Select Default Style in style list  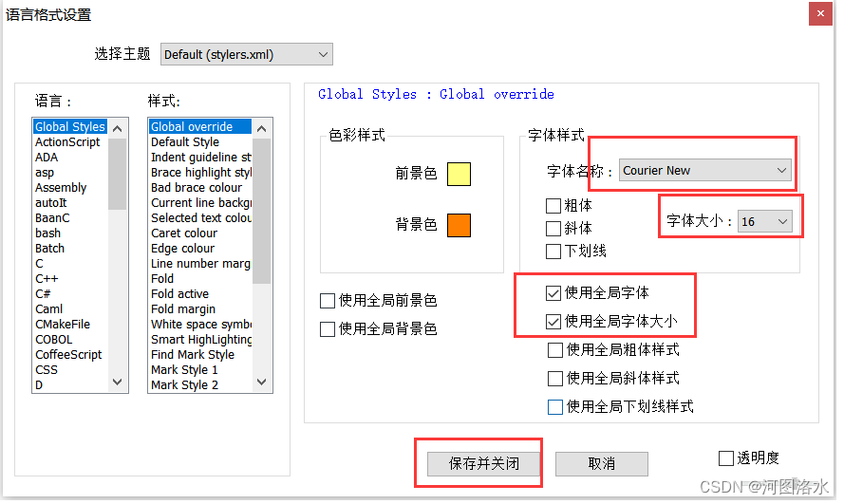click(185, 142)
